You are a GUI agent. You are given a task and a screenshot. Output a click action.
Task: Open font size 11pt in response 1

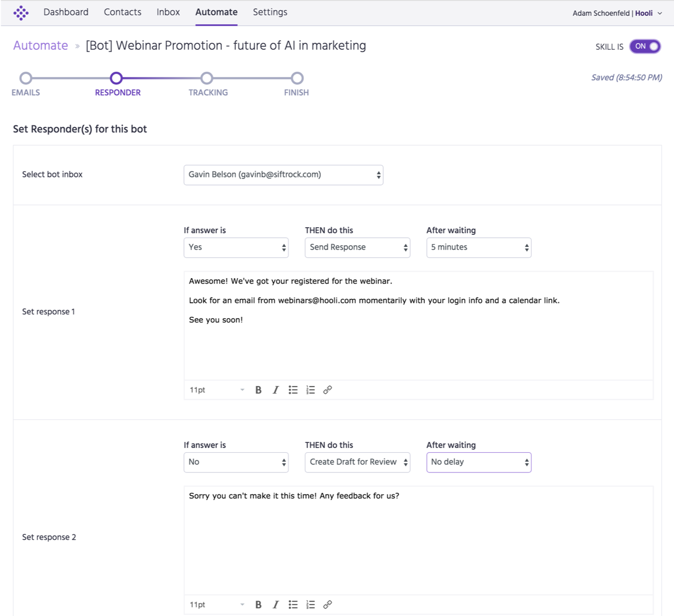pyautogui.click(x=216, y=390)
